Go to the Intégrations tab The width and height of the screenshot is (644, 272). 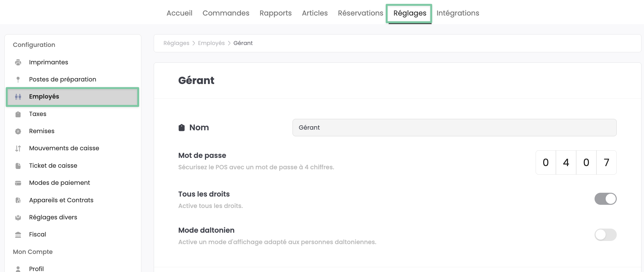457,13
